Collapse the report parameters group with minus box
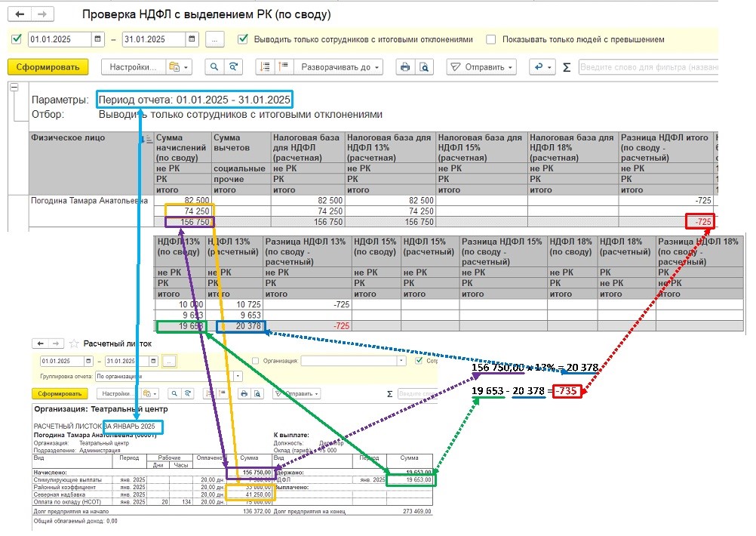This screenshot has width=756, height=536. (x=14, y=88)
